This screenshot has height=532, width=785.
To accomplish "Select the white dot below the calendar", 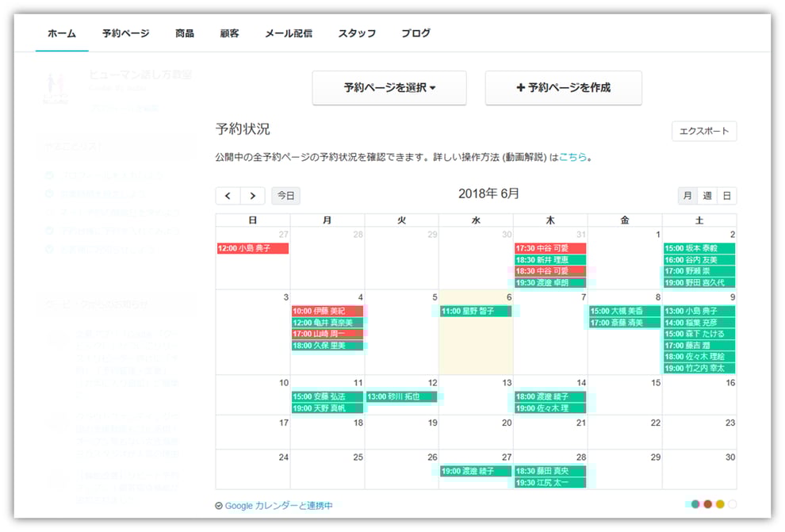I will coord(732,504).
